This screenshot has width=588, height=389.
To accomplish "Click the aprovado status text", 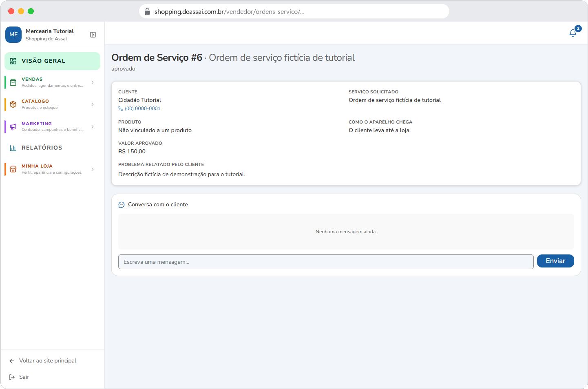I will click(123, 69).
